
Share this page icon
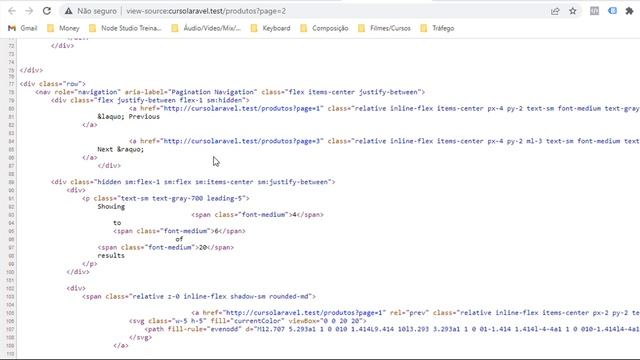(555, 11)
